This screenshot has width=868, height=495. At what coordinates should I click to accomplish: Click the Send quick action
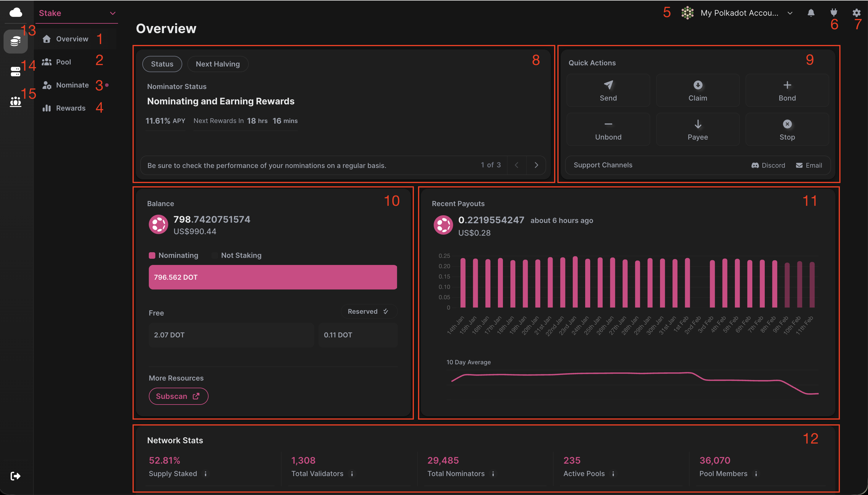coord(608,91)
